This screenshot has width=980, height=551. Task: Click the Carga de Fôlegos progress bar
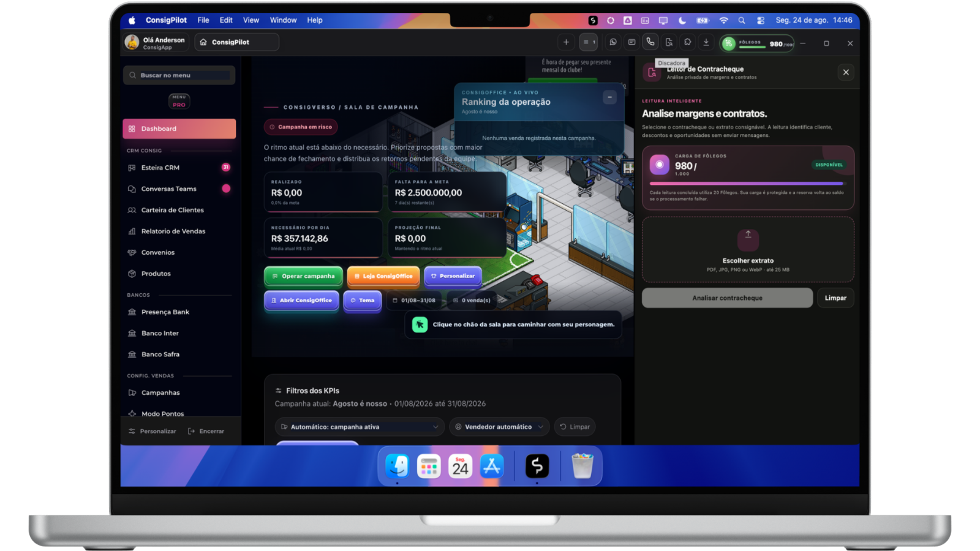748,183
